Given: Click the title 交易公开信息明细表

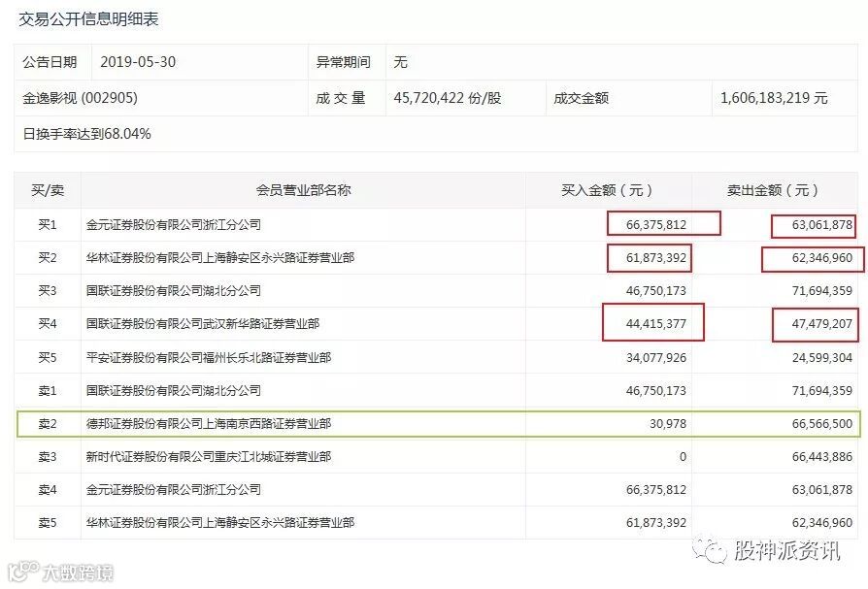Looking at the screenshot, I should pos(88,19).
